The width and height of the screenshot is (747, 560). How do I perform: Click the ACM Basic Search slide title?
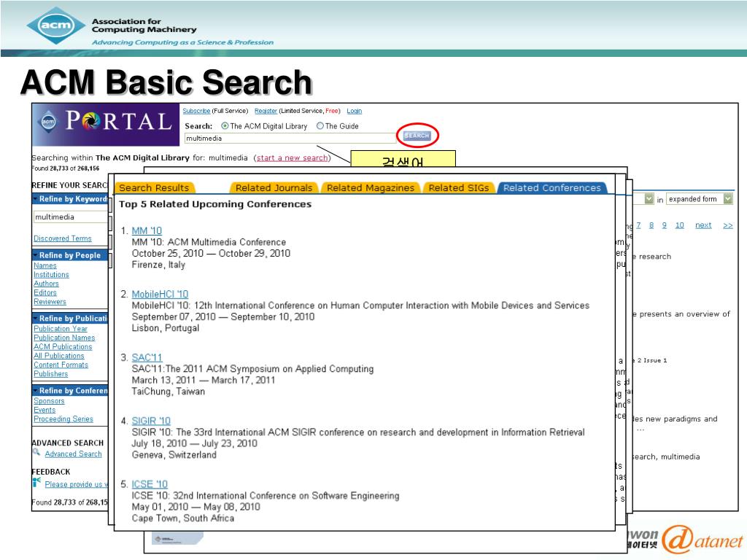166,82
